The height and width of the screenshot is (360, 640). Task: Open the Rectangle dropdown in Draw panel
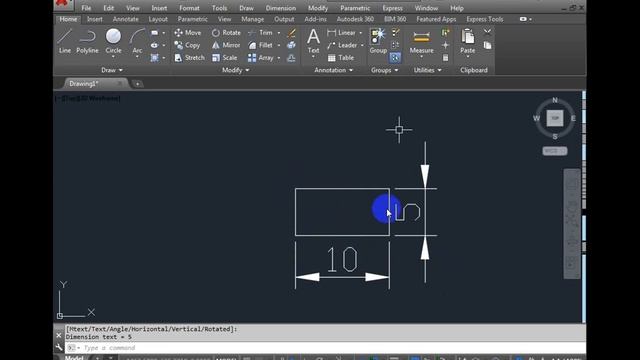164,33
